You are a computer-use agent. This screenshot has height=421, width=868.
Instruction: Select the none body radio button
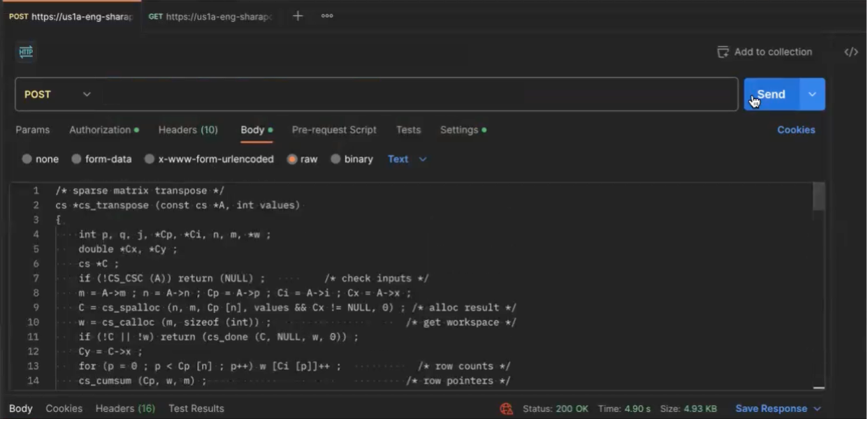[x=27, y=159]
